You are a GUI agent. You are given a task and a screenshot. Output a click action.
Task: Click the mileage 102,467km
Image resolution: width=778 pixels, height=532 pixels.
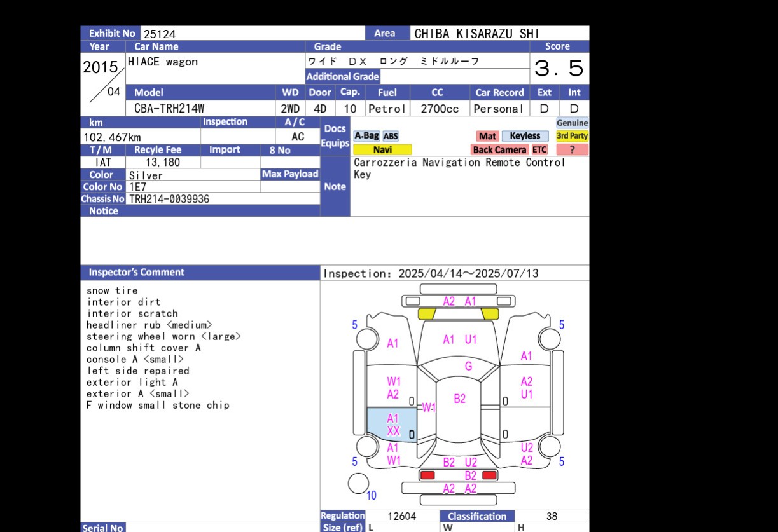click(113, 137)
